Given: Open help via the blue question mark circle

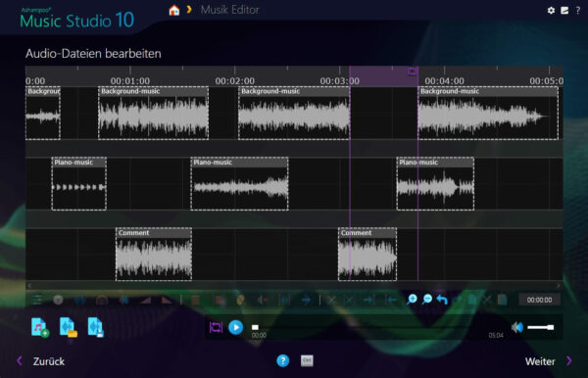Looking at the screenshot, I should click(283, 360).
